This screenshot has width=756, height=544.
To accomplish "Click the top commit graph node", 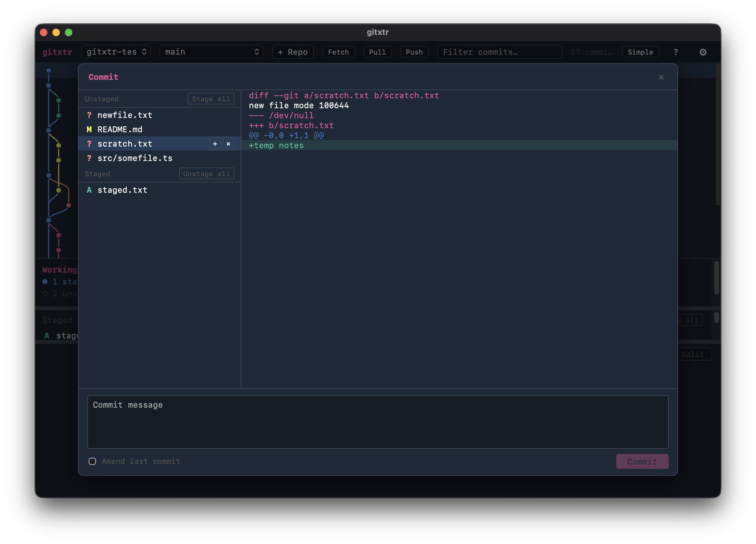I will click(49, 70).
